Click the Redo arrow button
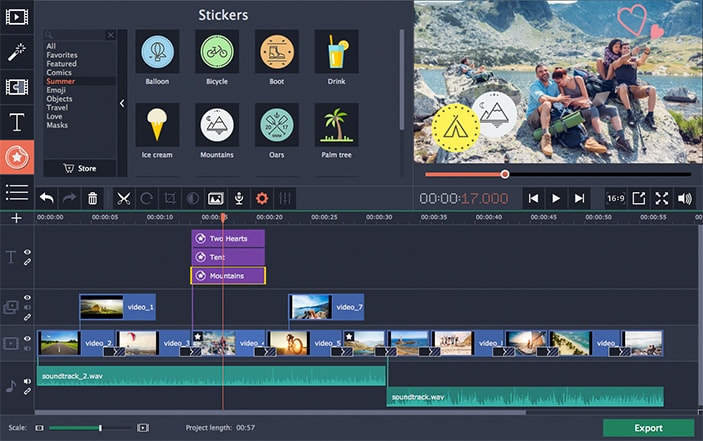The height and width of the screenshot is (441, 703). (x=69, y=198)
